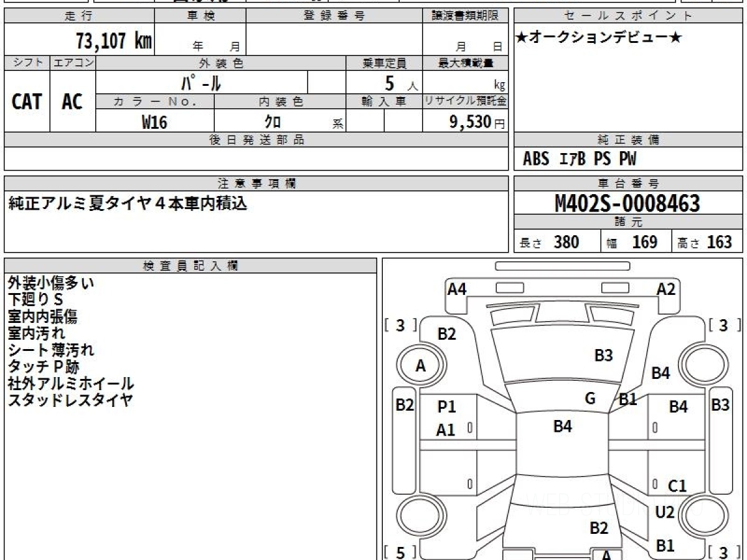Select inspector note 室内内張傷
Image resolution: width=747 pixels, height=560 pixels.
coord(43,317)
